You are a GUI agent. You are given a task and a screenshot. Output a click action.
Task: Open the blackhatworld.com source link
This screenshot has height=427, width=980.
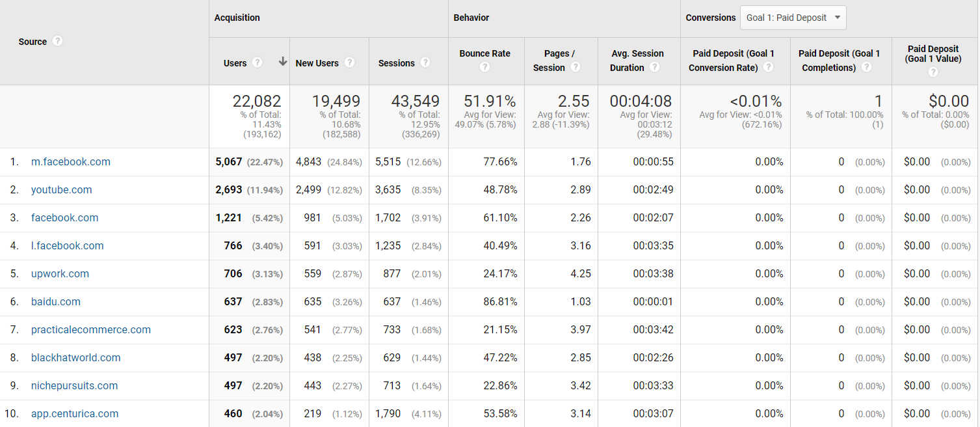[76, 358]
